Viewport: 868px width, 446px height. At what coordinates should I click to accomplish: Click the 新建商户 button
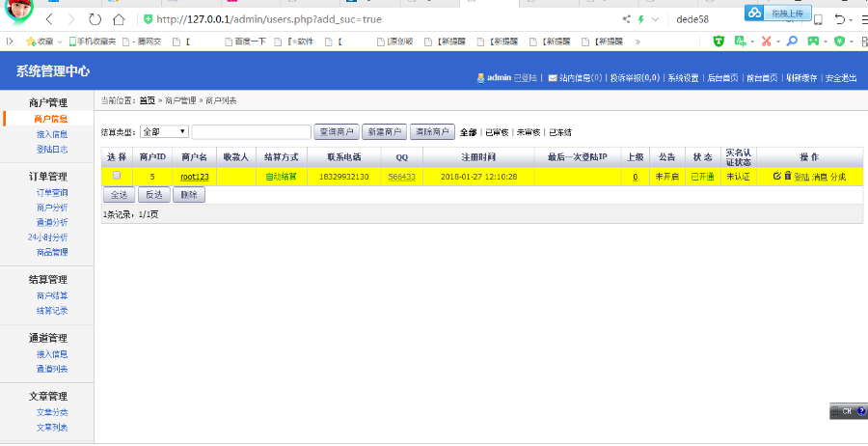tap(384, 132)
